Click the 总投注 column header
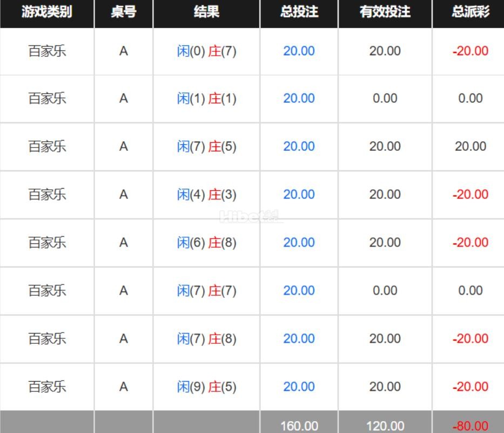Viewport: 504px width, 433px height. (x=299, y=12)
